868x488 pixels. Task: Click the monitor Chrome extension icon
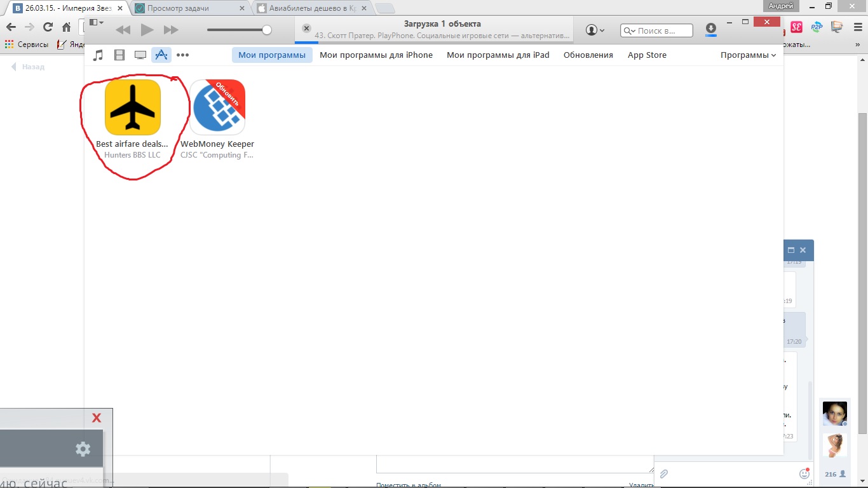click(837, 27)
